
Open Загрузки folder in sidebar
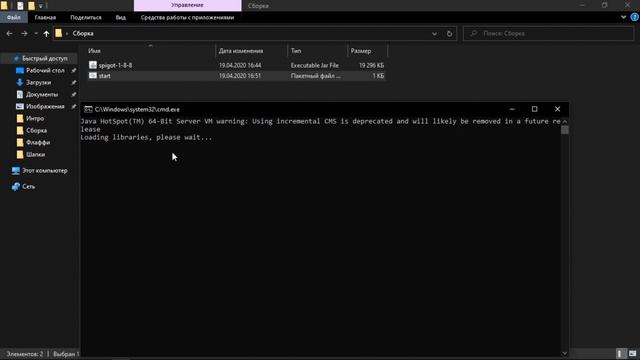(38, 82)
